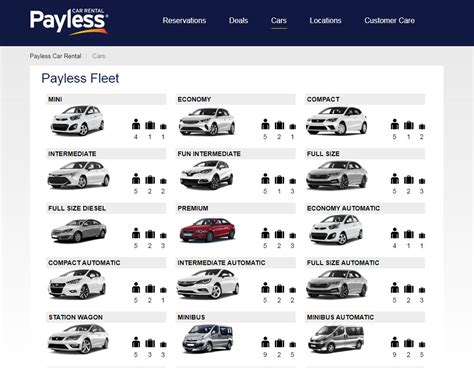Select the Full Size Diesel car thumbnail

(79, 230)
